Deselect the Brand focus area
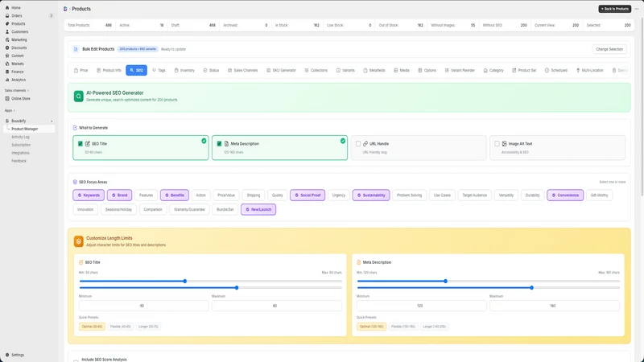 pyautogui.click(x=119, y=195)
